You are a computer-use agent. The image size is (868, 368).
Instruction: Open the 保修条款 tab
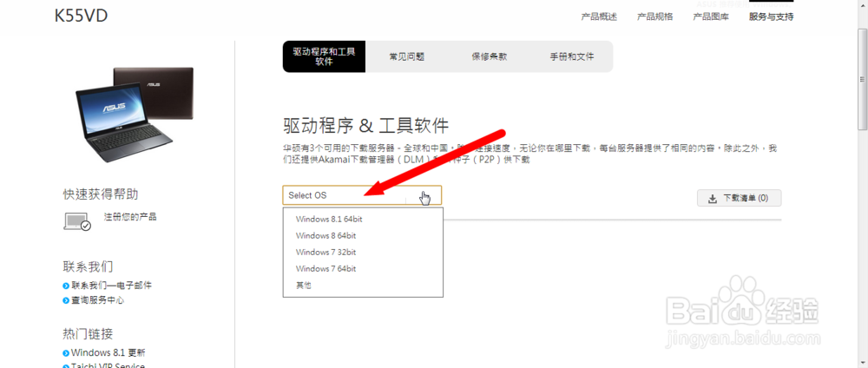[490, 56]
